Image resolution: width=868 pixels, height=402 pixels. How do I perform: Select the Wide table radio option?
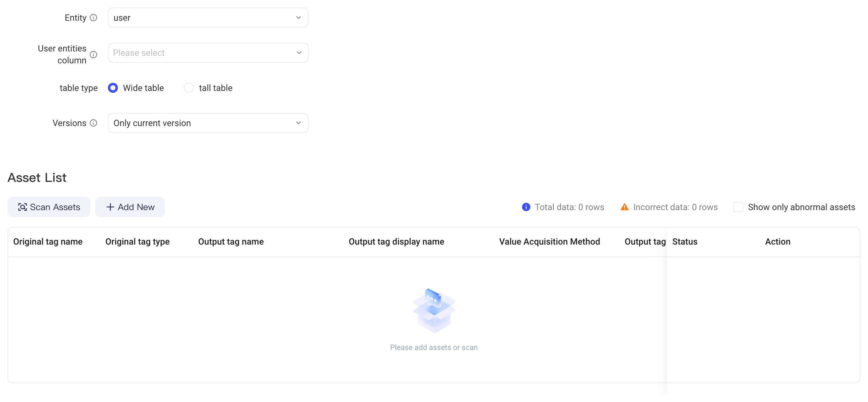(113, 88)
